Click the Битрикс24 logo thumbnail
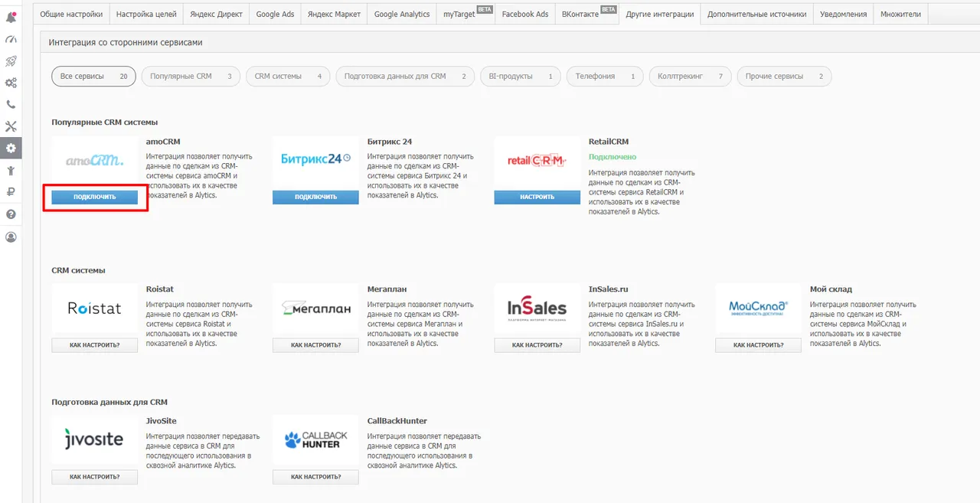The image size is (980, 503). coord(315,160)
